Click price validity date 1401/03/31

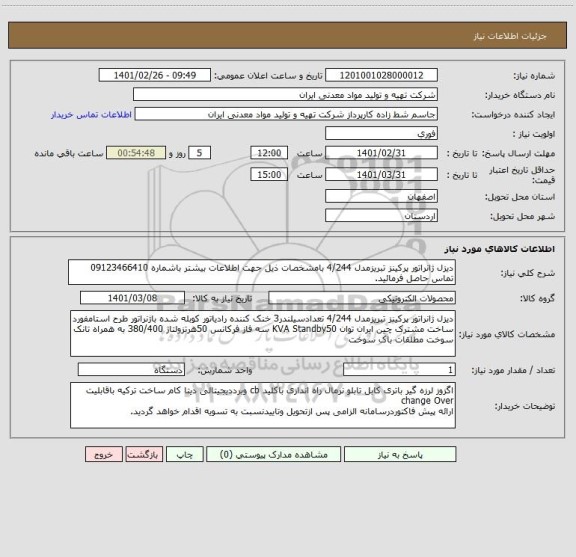381,175
